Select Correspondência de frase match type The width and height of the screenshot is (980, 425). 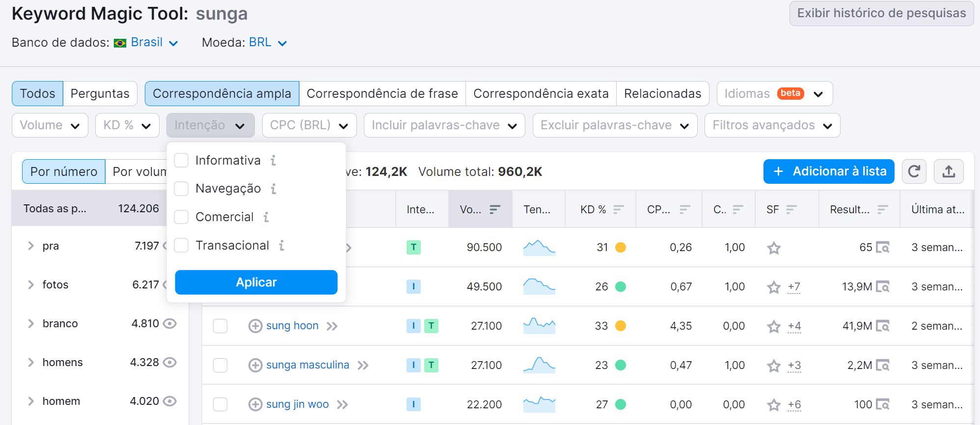click(x=382, y=93)
